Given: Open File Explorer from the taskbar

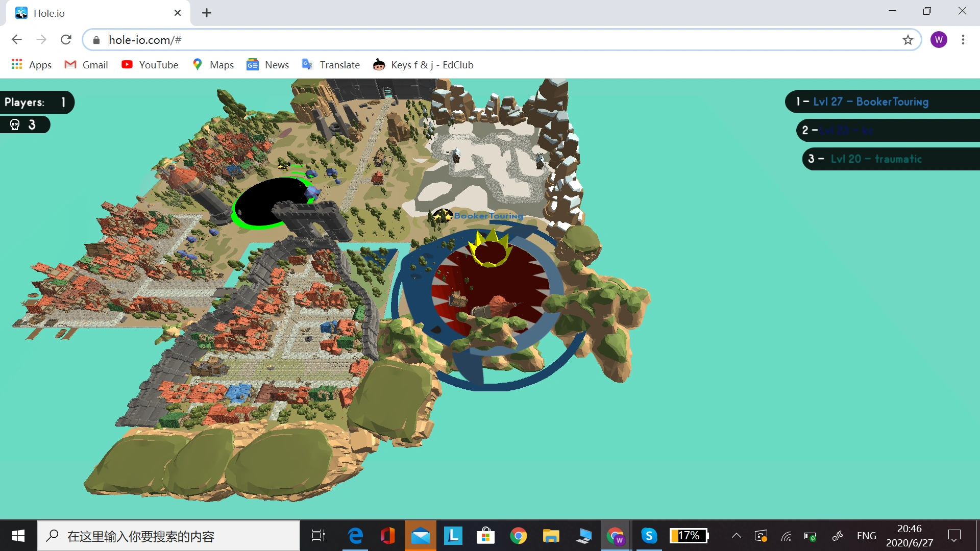Looking at the screenshot, I should coord(551,536).
